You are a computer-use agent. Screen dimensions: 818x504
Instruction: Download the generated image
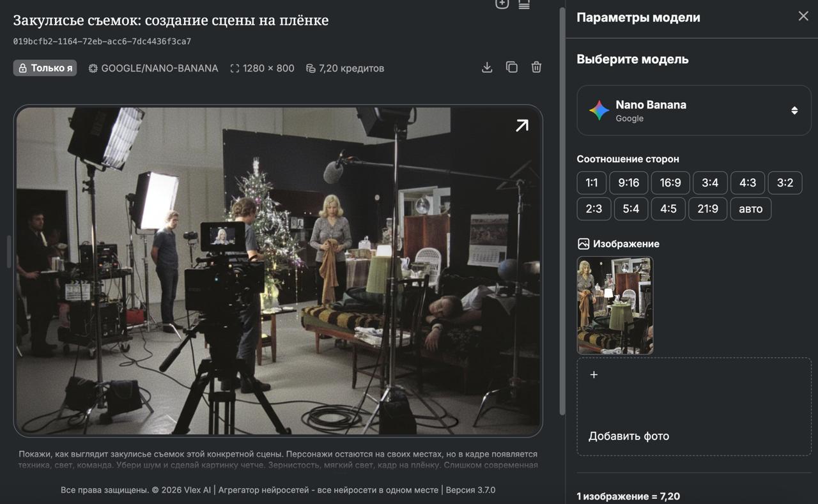pyautogui.click(x=487, y=68)
